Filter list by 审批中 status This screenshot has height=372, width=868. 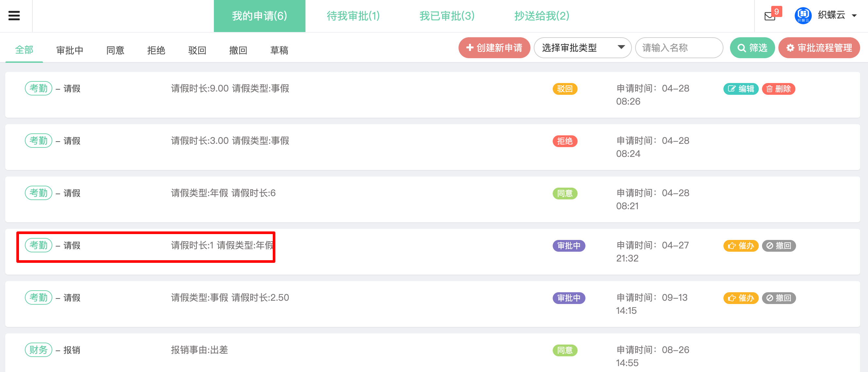coord(69,50)
